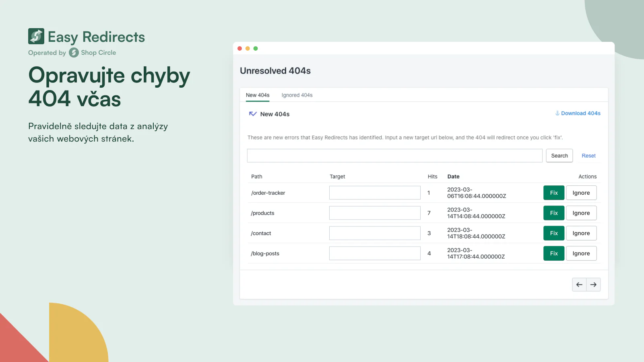Ignore the /order-tracker 404
This screenshot has width=644, height=362.
click(581, 193)
